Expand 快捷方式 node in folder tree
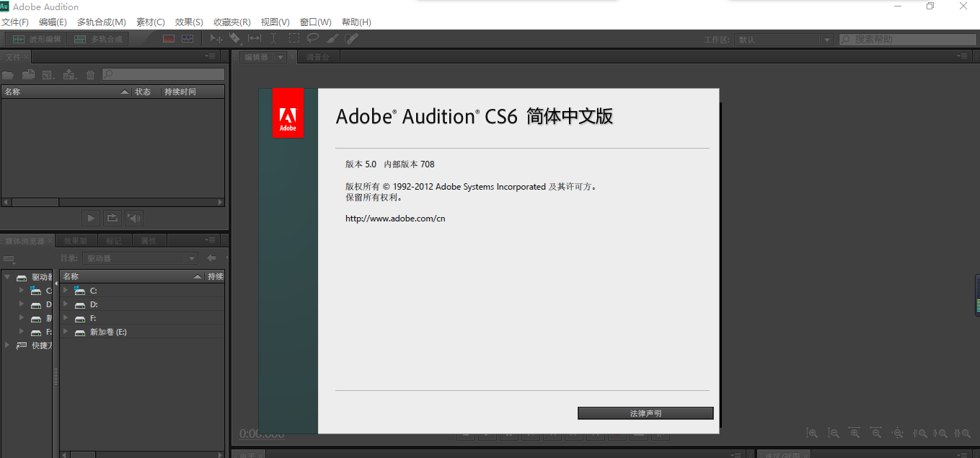The image size is (980, 458). (x=6, y=345)
